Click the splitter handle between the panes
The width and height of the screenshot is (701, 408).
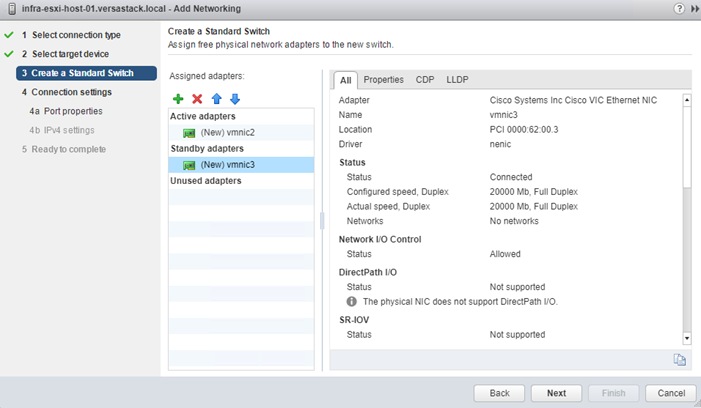[x=322, y=221]
